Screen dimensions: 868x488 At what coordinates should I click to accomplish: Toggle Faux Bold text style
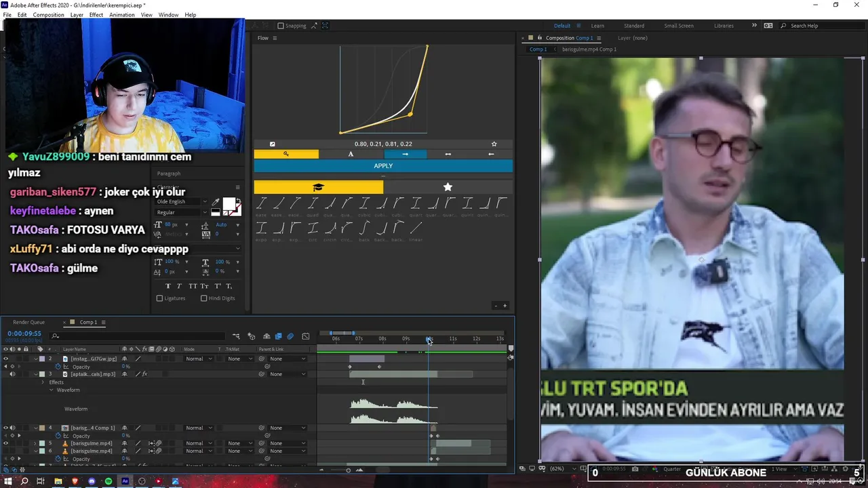coord(169,286)
